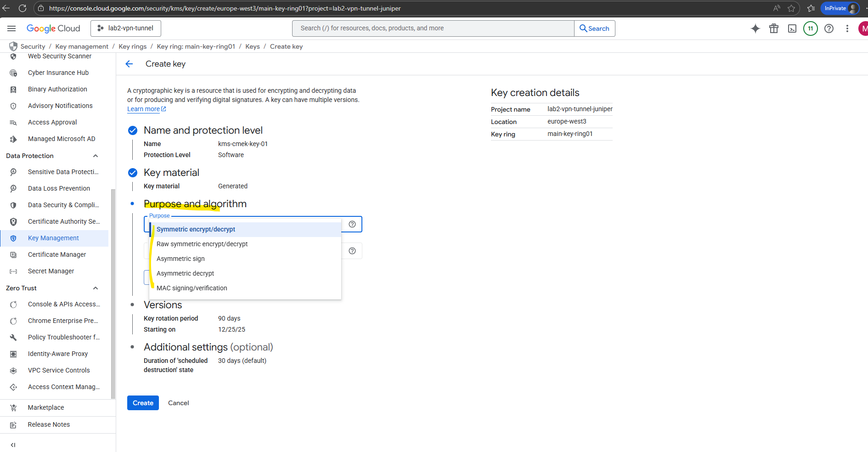Click the Marketplace cart icon

tap(13, 407)
